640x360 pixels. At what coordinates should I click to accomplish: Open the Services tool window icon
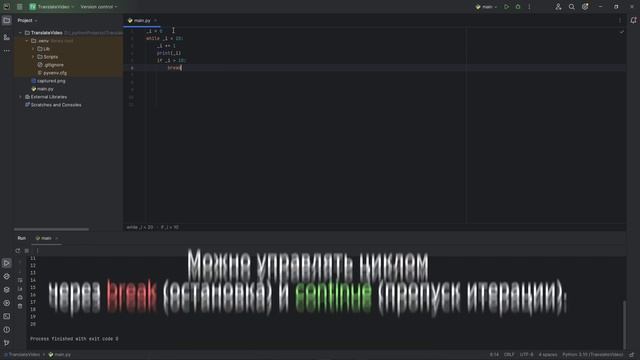click(x=7, y=303)
